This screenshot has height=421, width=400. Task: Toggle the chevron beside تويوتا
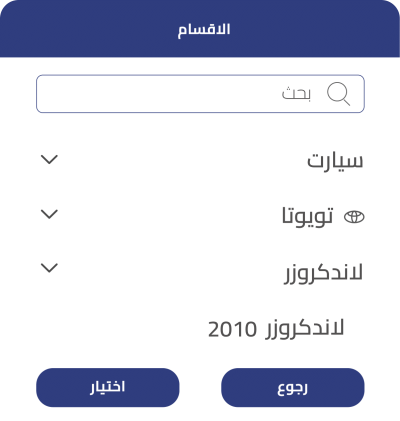pyautogui.click(x=49, y=214)
